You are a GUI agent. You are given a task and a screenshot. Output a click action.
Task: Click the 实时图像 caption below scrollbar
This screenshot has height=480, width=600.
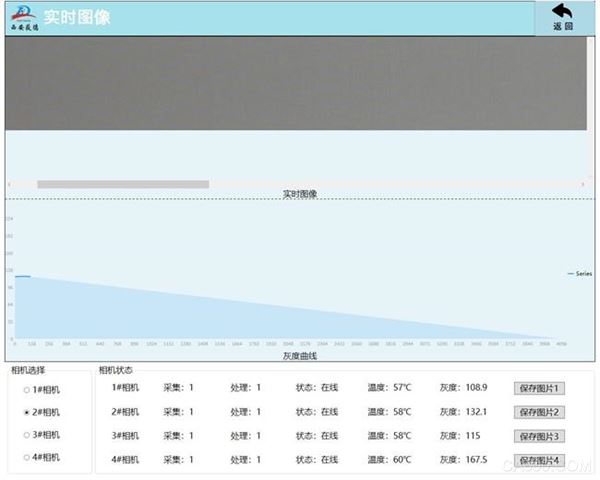[x=300, y=194]
